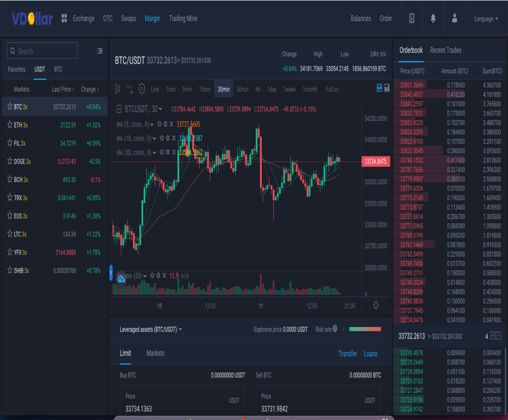The image size is (508, 420).
Task: Click the Loans link
Action: tap(371, 354)
